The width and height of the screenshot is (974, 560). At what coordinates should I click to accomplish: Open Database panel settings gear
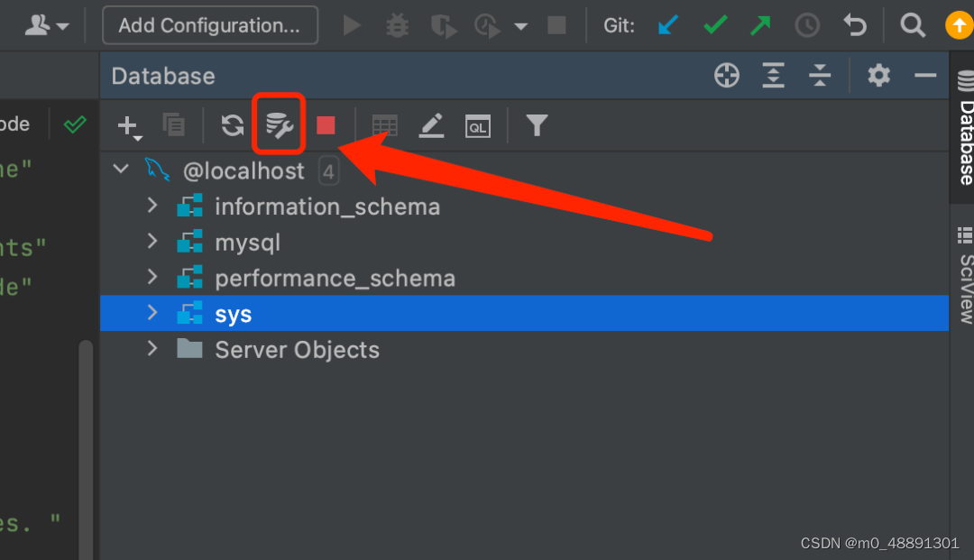[879, 76]
